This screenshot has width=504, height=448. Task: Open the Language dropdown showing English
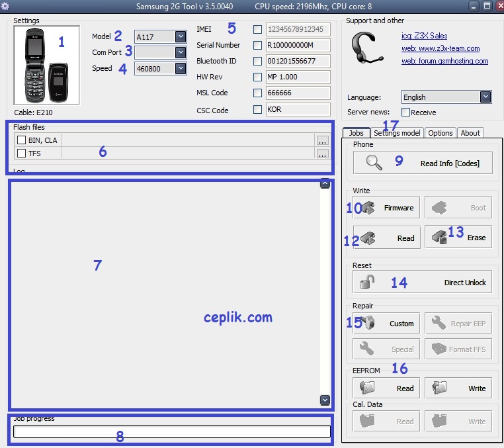(x=446, y=97)
